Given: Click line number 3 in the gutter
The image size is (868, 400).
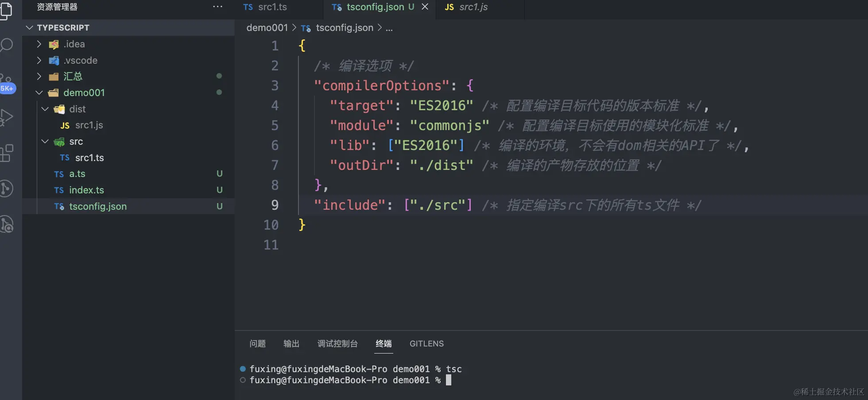Looking at the screenshot, I should 275,86.
